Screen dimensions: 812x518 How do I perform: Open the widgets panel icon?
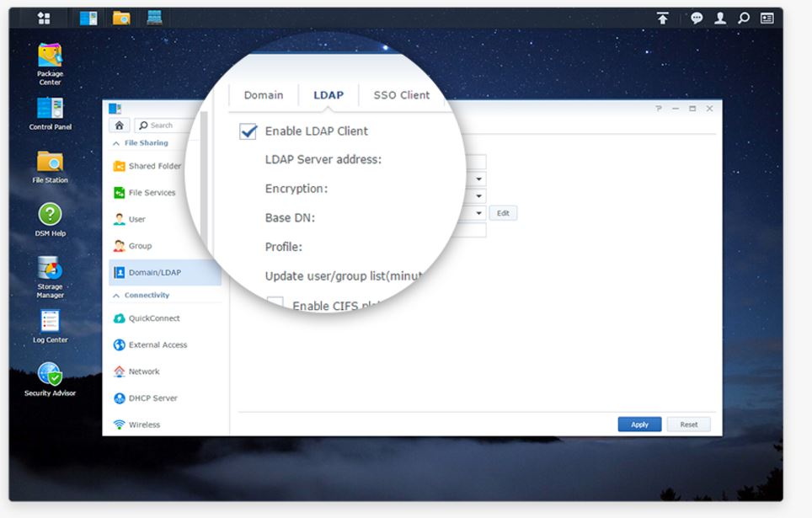tap(767, 19)
